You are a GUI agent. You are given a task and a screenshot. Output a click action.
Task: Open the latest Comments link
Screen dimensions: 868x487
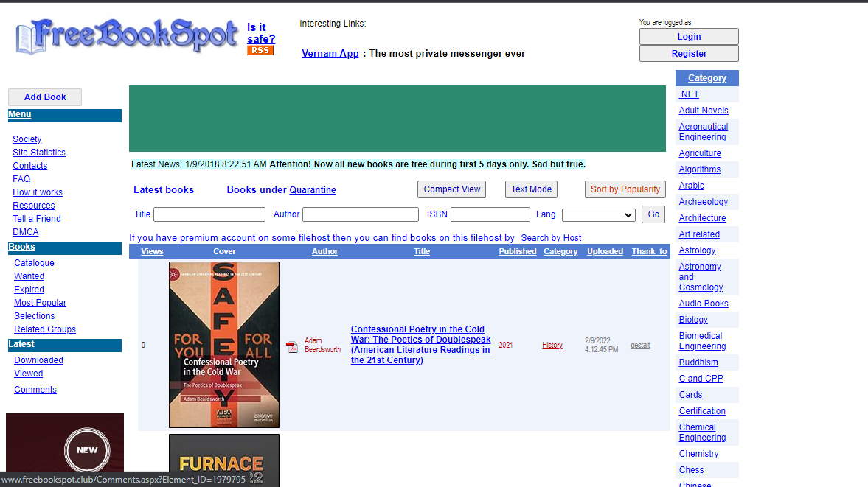point(35,390)
